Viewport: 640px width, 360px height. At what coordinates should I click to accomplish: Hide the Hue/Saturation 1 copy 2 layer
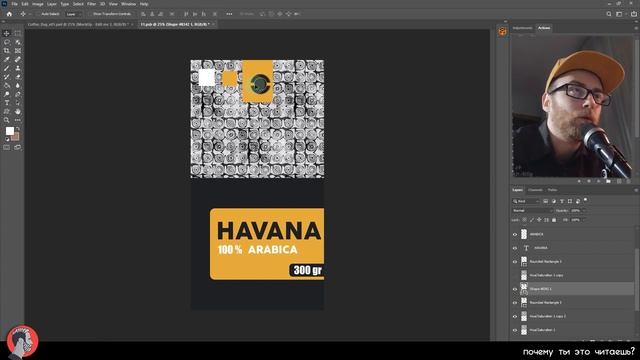click(515, 317)
